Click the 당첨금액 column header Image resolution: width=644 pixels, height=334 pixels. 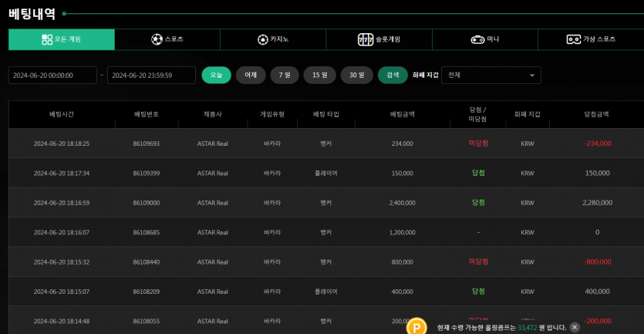click(597, 114)
